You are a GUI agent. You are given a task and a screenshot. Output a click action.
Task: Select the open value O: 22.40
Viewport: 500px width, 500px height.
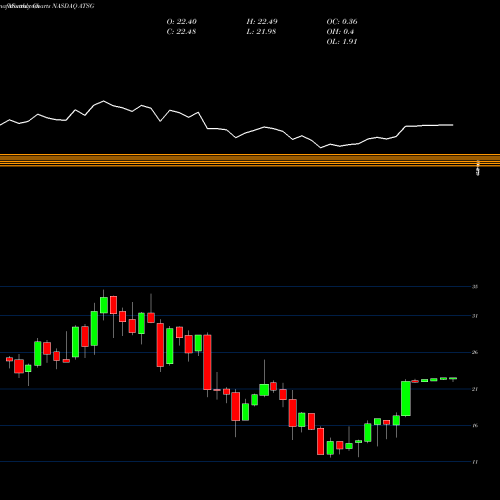[x=182, y=22]
